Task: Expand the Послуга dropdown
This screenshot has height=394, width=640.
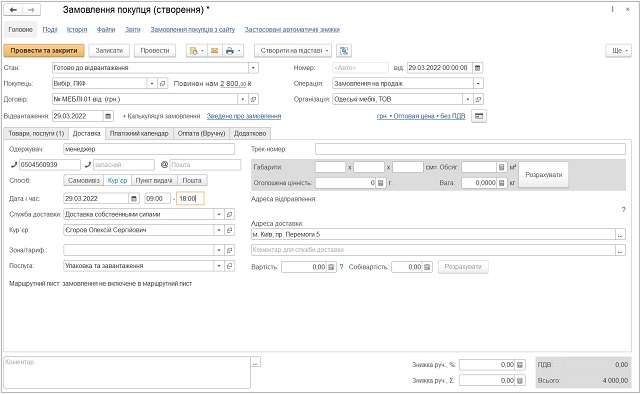Action: tap(219, 266)
